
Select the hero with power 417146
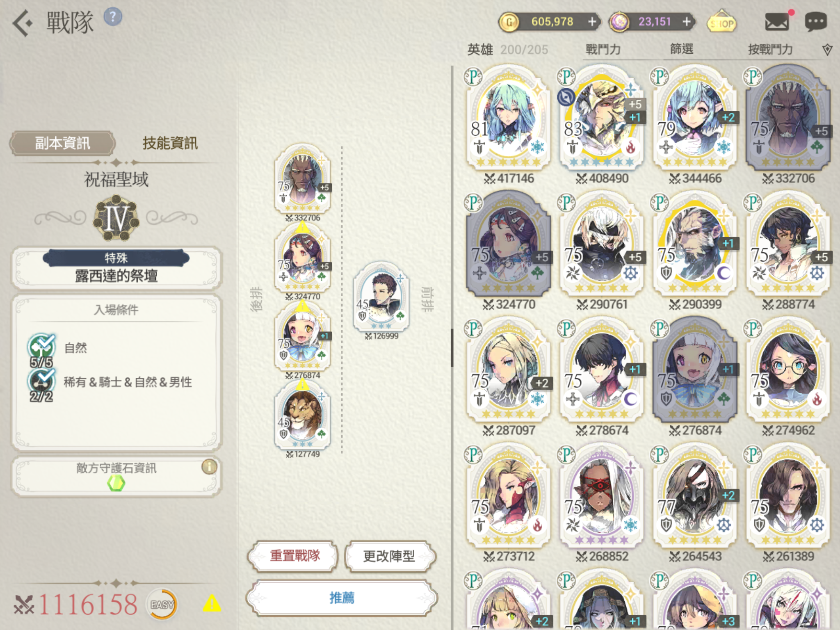pos(508,123)
